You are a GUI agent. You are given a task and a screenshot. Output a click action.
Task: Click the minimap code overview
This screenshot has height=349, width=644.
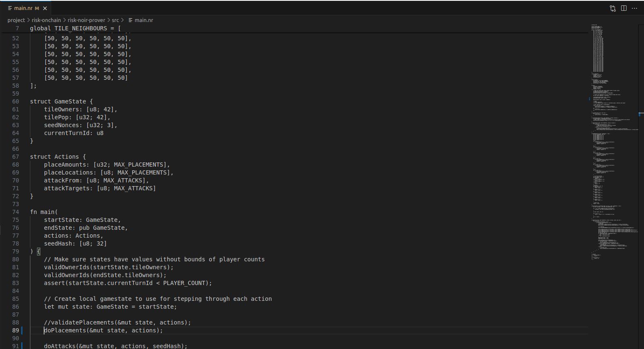614,141
